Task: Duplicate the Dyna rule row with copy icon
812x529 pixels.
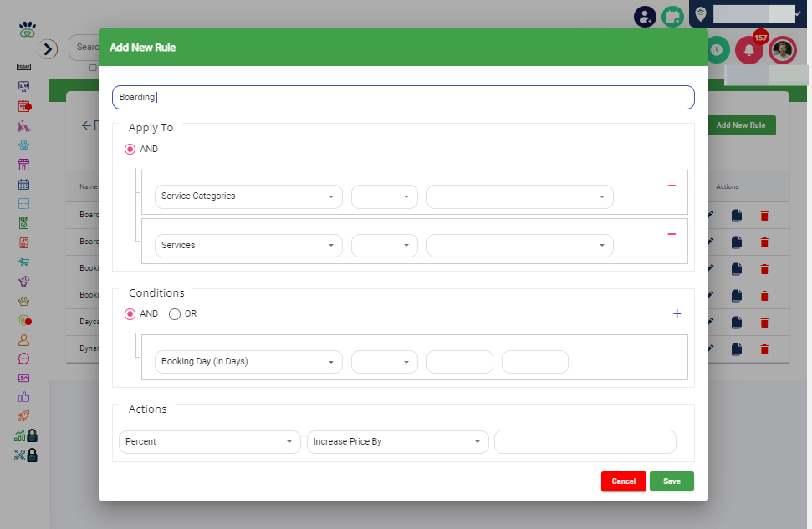Action: 737,349
